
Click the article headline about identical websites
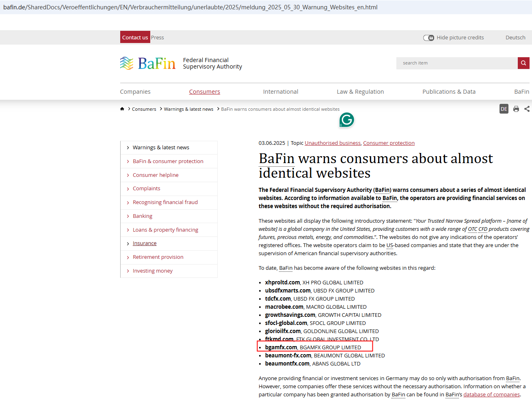point(376,166)
